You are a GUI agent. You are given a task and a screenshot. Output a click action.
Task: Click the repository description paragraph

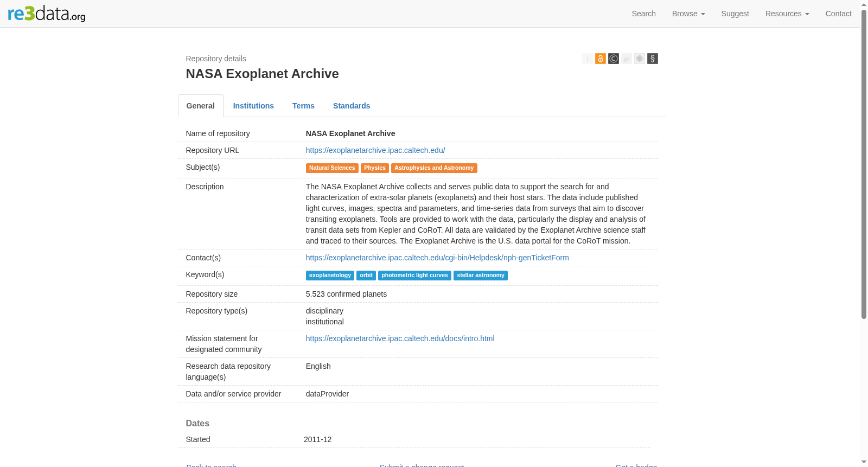coord(476,214)
